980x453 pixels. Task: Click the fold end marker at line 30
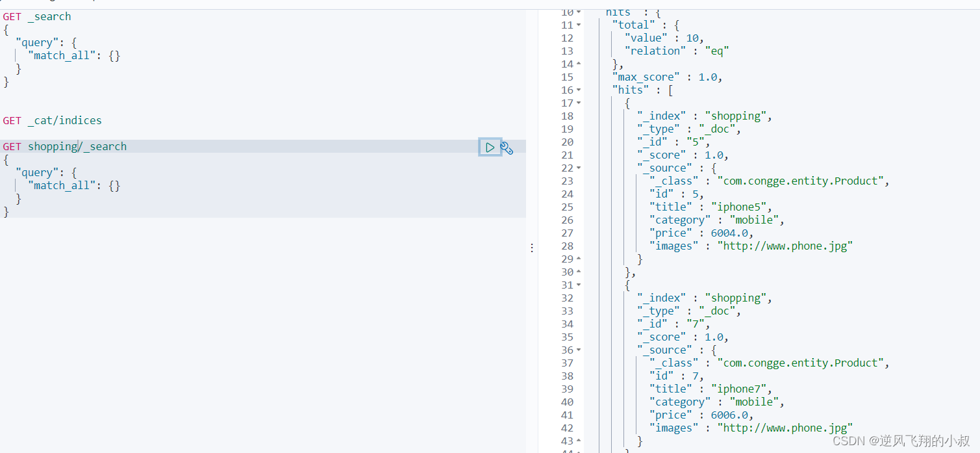(579, 272)
